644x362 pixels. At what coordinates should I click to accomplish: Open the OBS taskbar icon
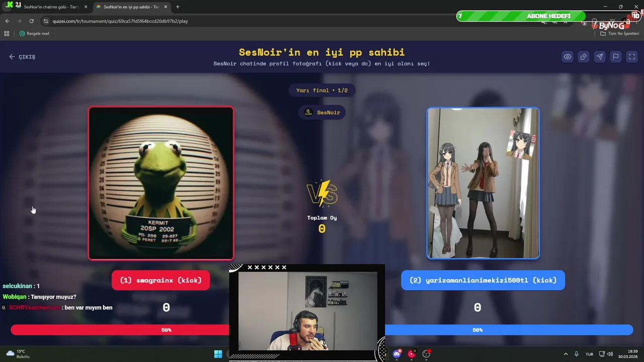(426, 354)
